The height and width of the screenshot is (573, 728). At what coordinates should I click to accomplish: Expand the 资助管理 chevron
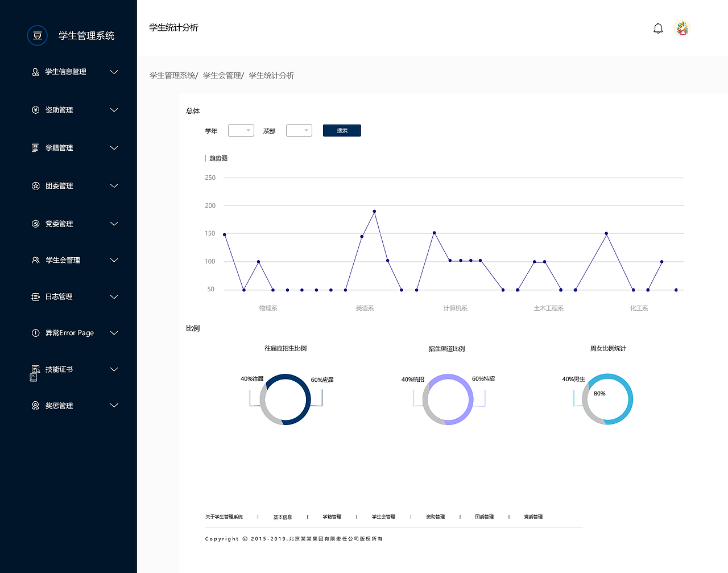[x=114, y=110]
